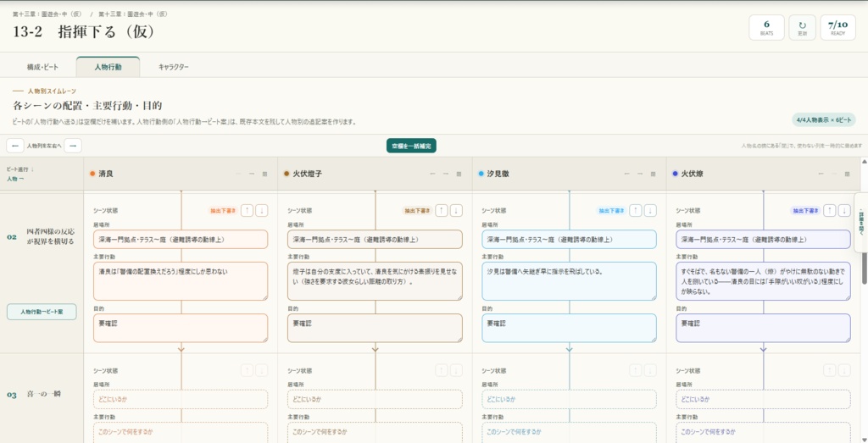
Task: Click down arrow in 火伏燈子 beat 02 cell
Action: coord(456,211)
